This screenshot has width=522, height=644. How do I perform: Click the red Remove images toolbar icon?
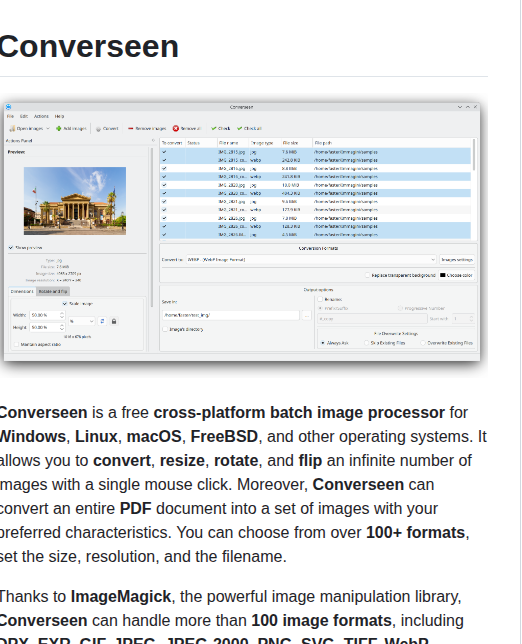(x=131, y=129)
